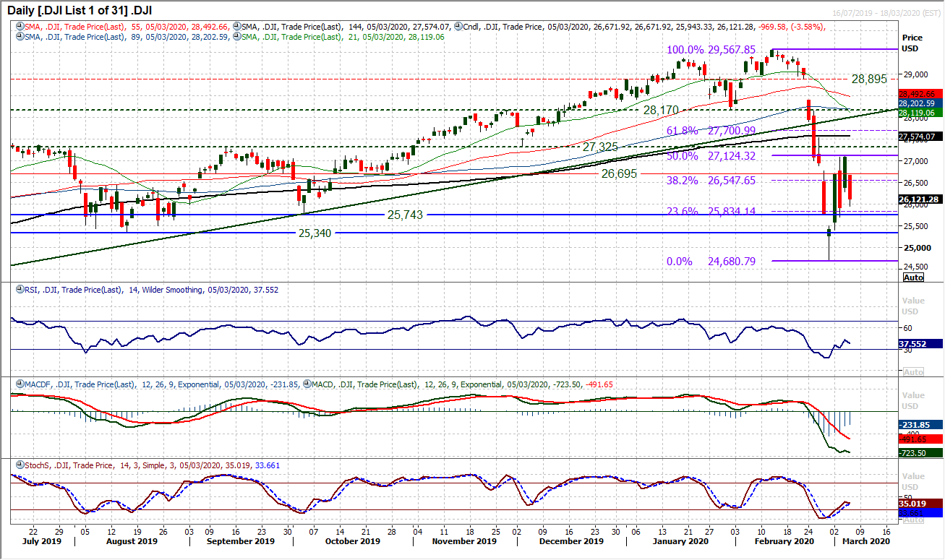The image size is (945, 560).
Task: Open the MACDF study circled icon
Action: click(x=19, y=384)
